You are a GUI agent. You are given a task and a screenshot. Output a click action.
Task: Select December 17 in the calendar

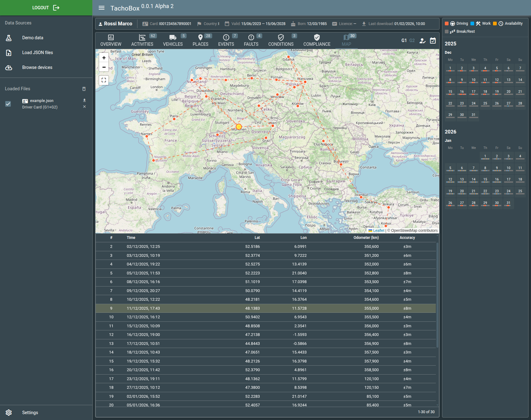tap(473, 92)
